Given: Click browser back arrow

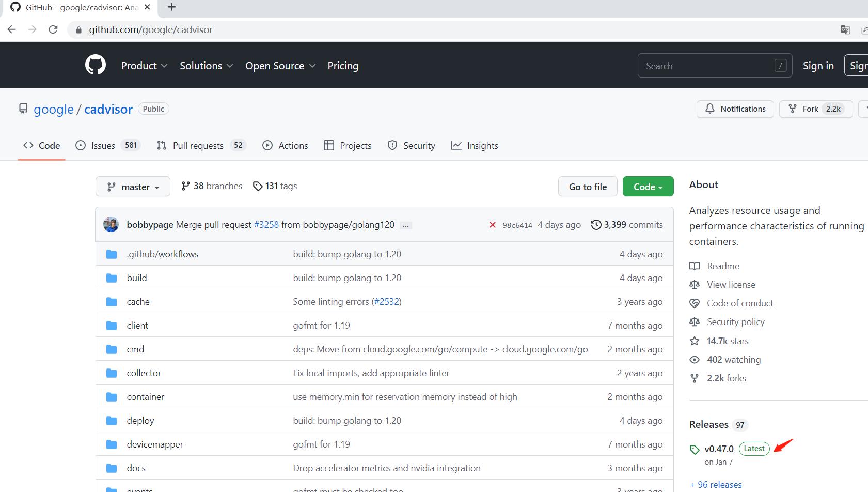Looking at the screenshot, I should point(12,29).
